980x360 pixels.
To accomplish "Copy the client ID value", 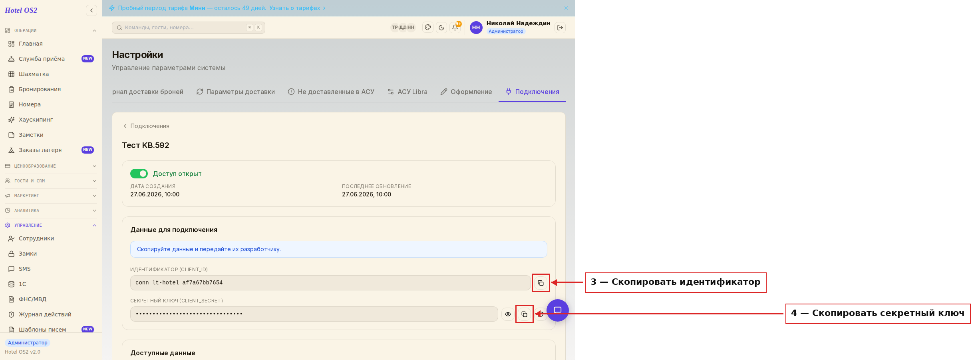I will click(x=541, y=283).
